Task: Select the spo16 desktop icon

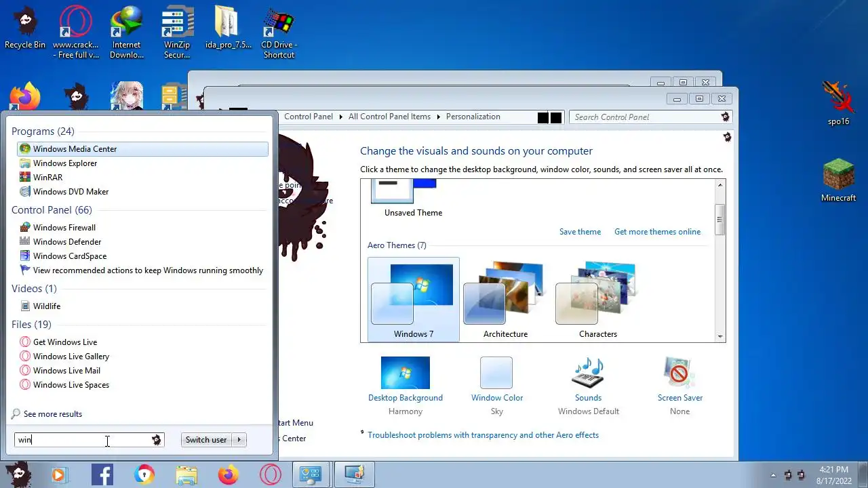Action: pos(839,103)
